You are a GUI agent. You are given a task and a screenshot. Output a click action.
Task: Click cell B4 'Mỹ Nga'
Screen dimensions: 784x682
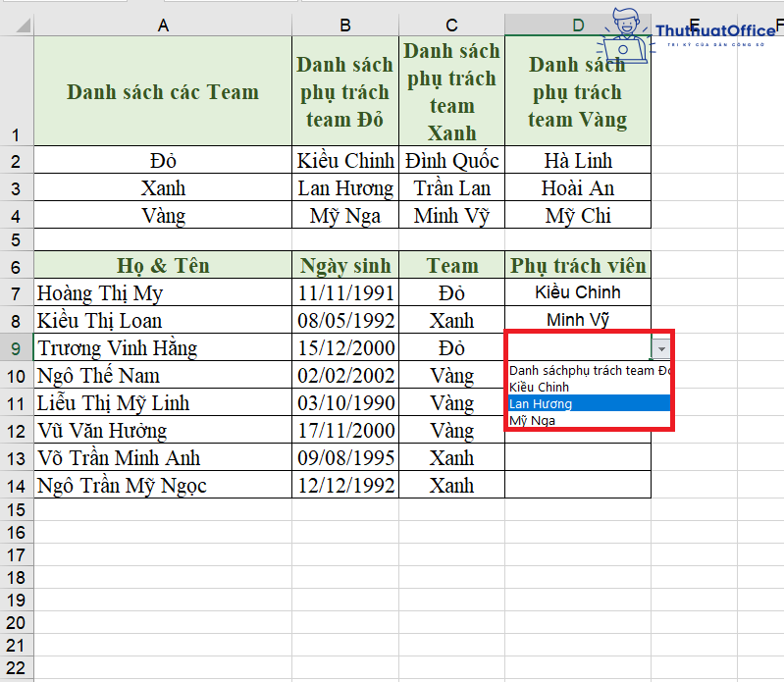click(345, 215)
